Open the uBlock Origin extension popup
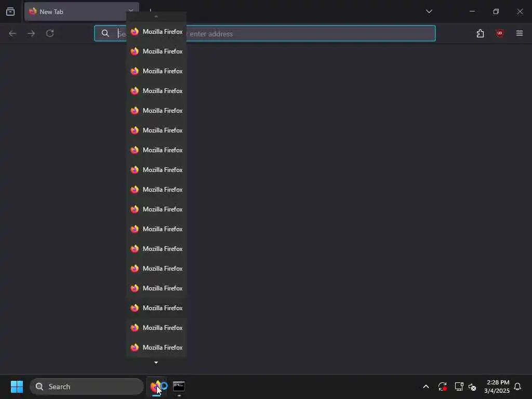This screenshot has width=532, height=399. pyautogui.click(x=499, y=33)
